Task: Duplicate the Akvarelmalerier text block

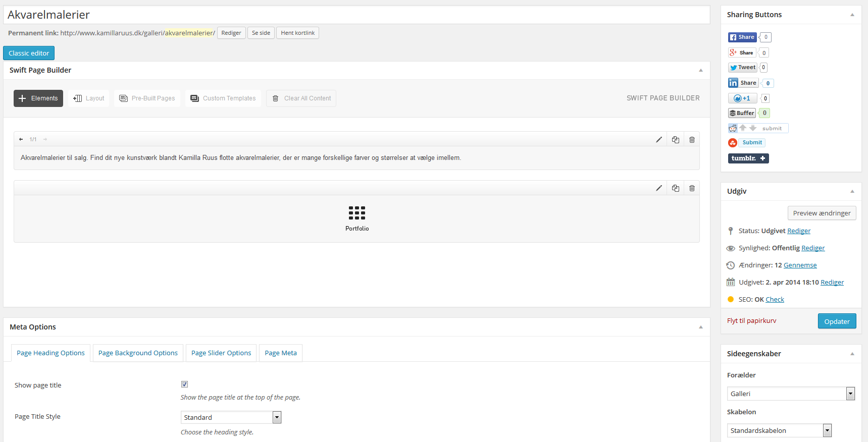Action: coord(675,140)
